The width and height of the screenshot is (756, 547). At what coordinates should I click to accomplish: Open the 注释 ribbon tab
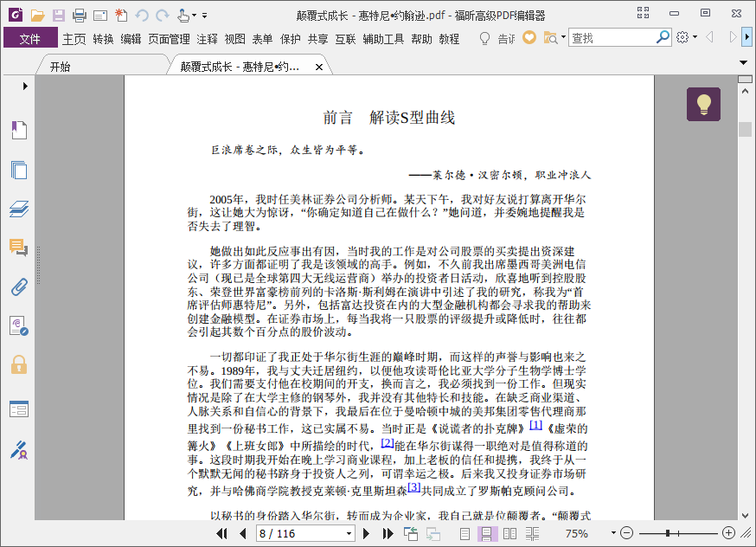pyautogui.click(x=208, y=39)
